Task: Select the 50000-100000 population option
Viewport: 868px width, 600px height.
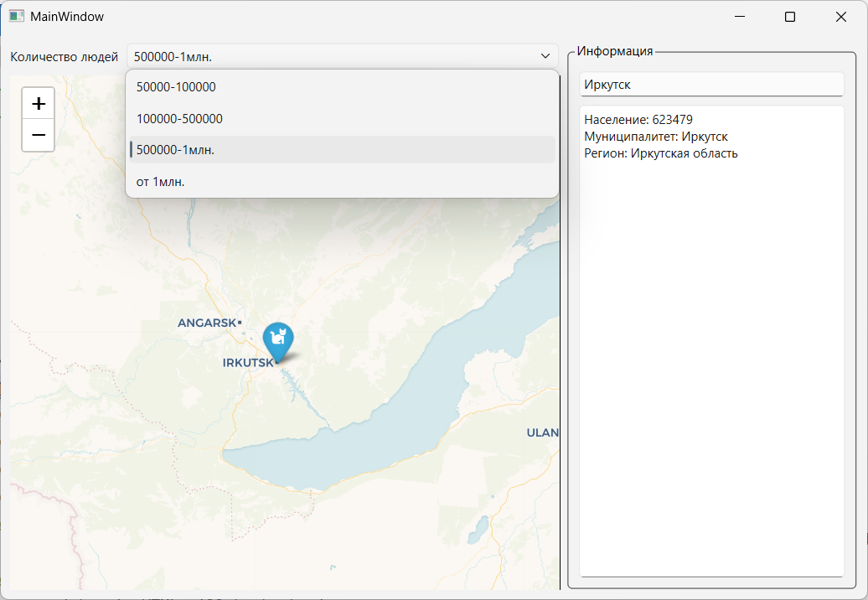Action: click(176, 87)
